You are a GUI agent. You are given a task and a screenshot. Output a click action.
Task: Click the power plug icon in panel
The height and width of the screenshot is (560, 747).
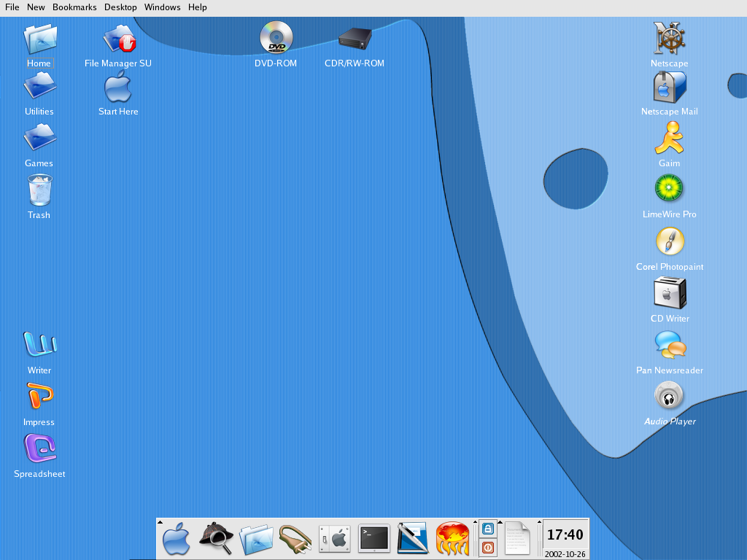pyautogui.click(x=295, y=539)
